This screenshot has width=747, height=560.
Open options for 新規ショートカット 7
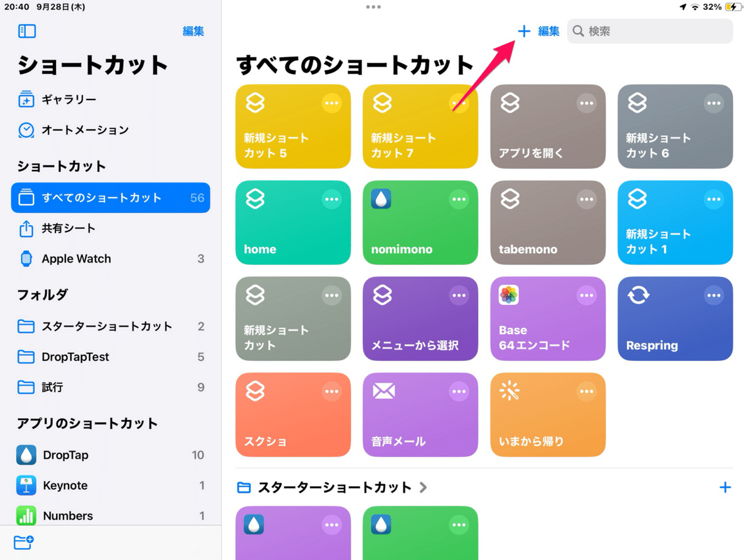[x=459, y=103]
